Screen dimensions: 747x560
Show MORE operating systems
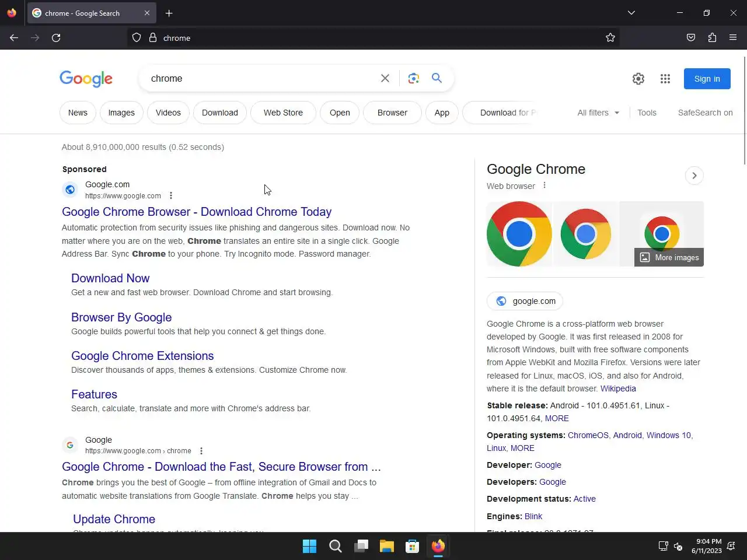click(x=522, y=448)
